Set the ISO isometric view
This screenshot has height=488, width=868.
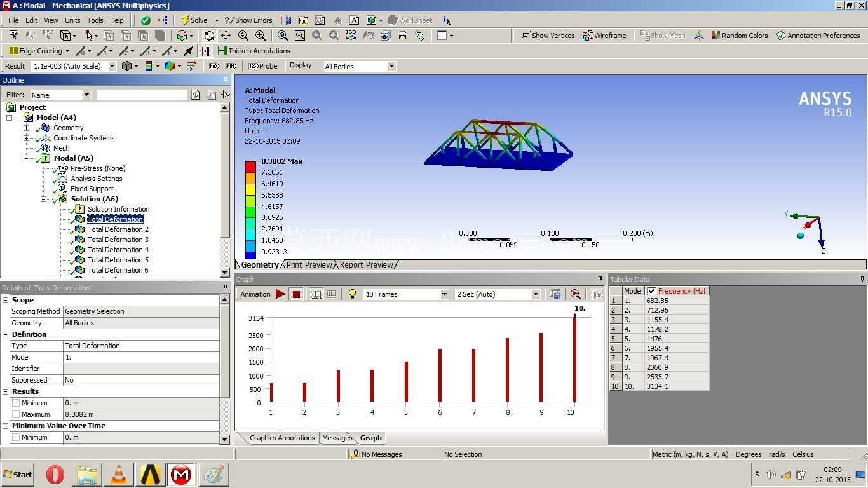coord(351,36)
